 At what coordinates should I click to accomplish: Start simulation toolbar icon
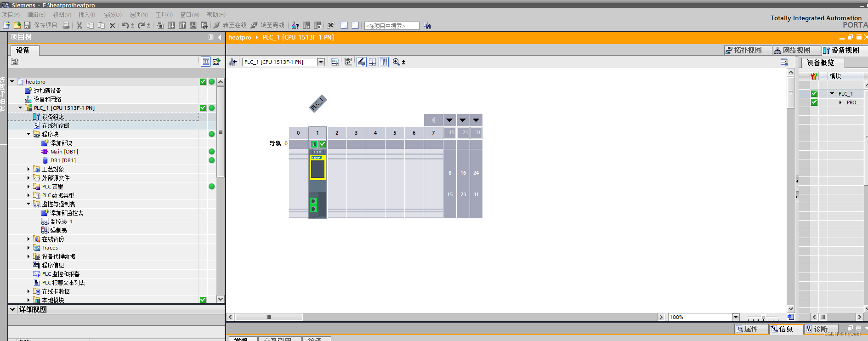(x=193, y=25)
